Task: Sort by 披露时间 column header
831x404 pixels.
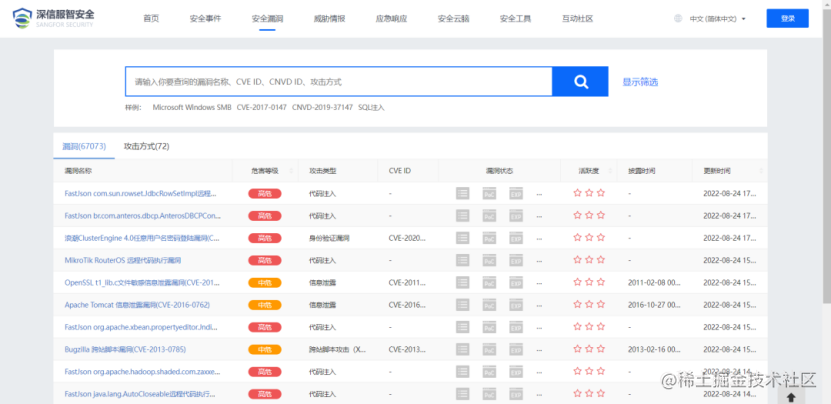Action: [642, 171]
